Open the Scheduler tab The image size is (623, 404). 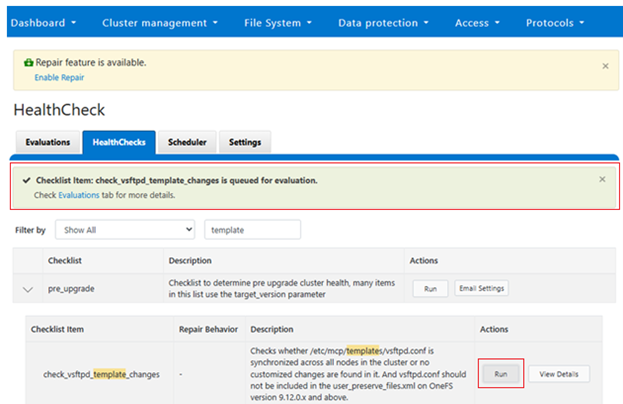click(187, 143)
